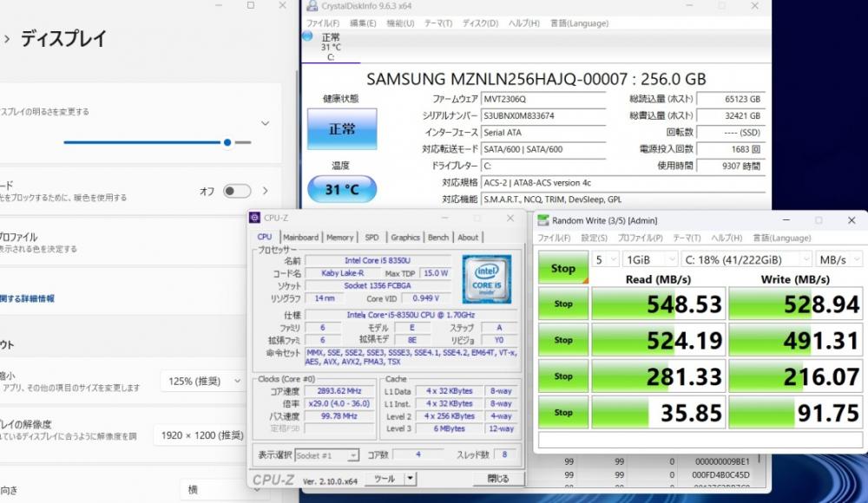This screenshot has width=868, height=503.
Task: Select the blue disk status circle for drive C
Action: click(x=308, y=36)
